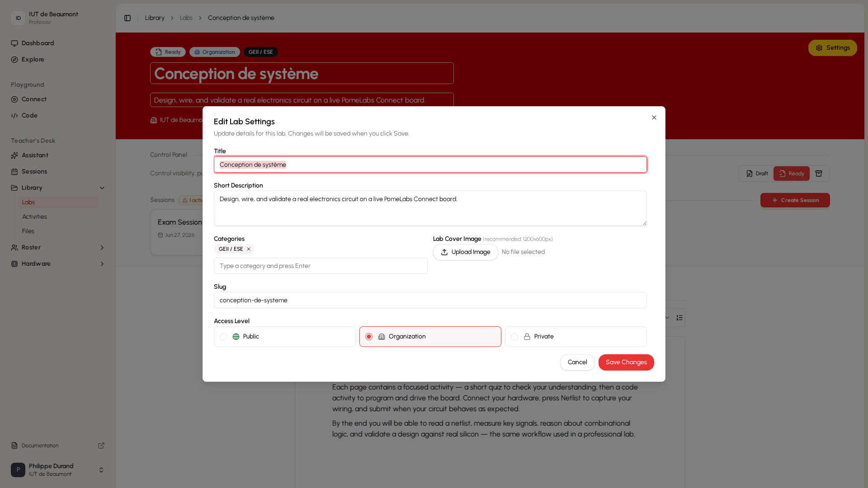Toggle the sidebar panel icon

point(127,18)
